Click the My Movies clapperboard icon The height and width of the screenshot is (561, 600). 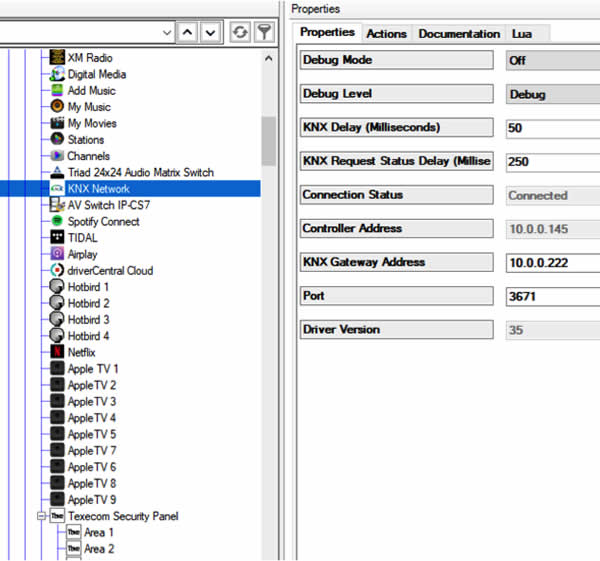[57, 122]
